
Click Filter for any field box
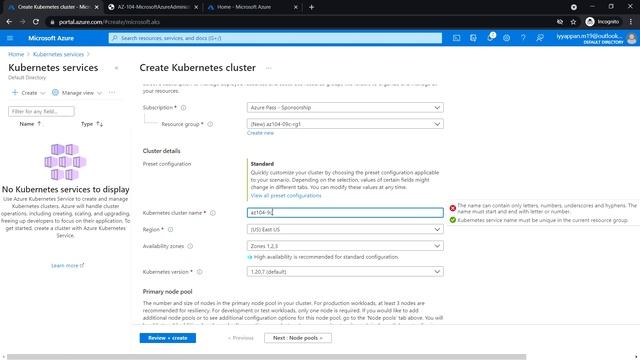(41, 111)
